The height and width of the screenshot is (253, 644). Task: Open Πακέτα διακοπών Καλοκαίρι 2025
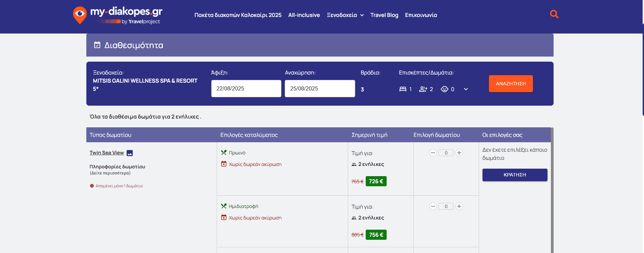click(x=238, y=15)
